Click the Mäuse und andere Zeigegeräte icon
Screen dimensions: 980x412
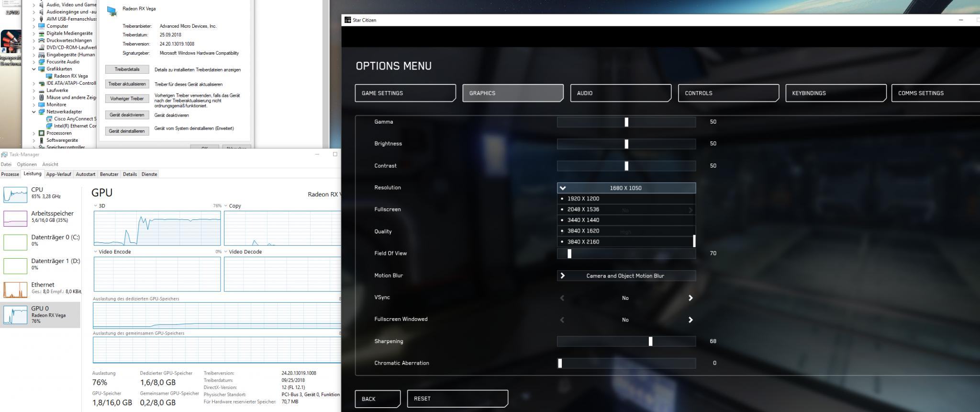coord(41,98)
